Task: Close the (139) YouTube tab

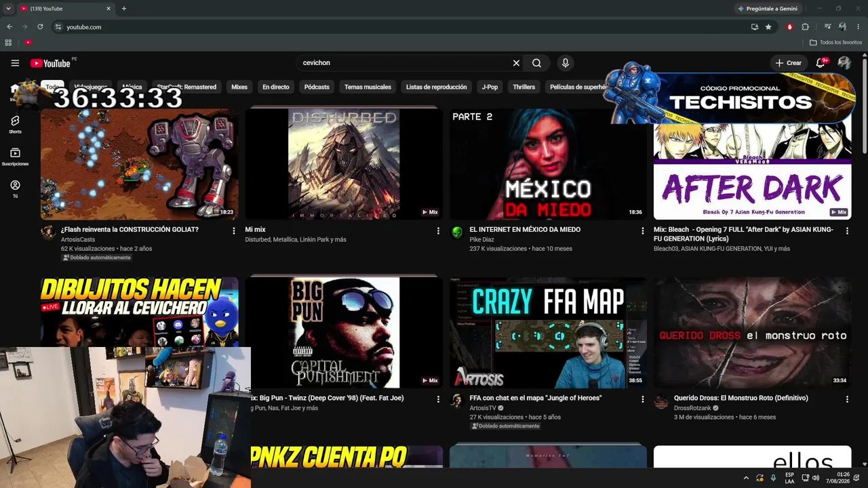Action: 108,9
